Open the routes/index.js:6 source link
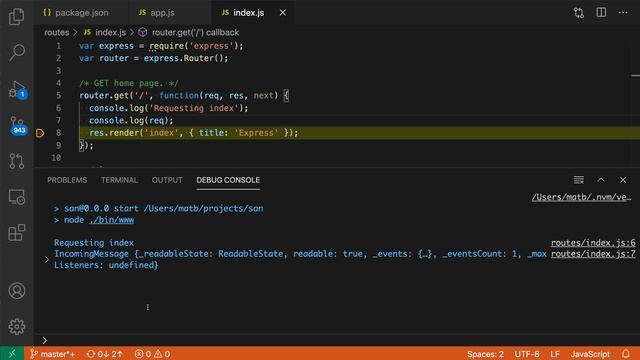 593,243
